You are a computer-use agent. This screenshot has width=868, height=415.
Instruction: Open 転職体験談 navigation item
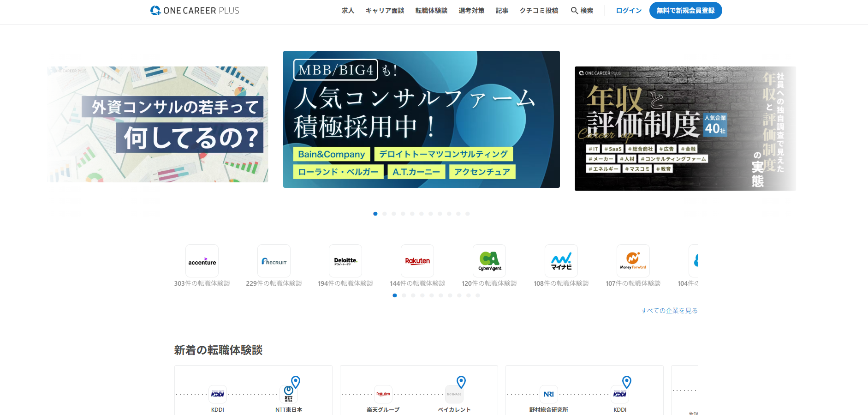pos(431,11)
